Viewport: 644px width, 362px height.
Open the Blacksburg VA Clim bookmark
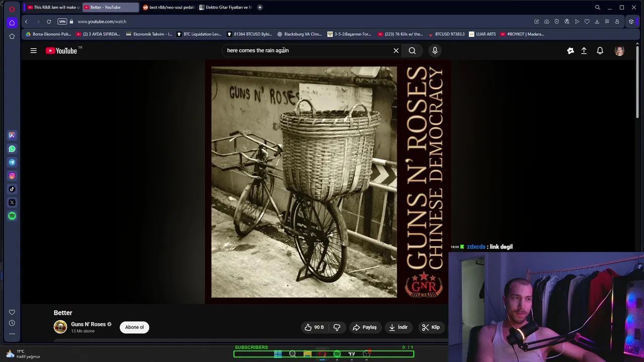point(299,34)
